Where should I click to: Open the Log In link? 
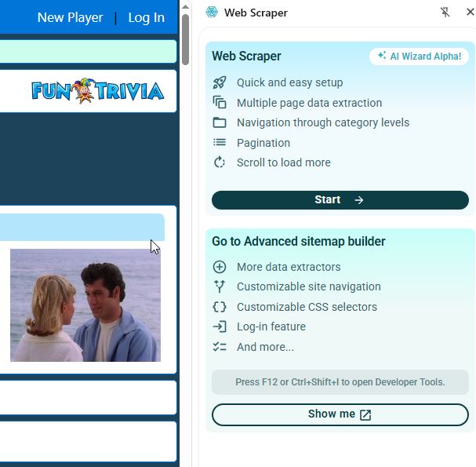click(x=147, y=17)
